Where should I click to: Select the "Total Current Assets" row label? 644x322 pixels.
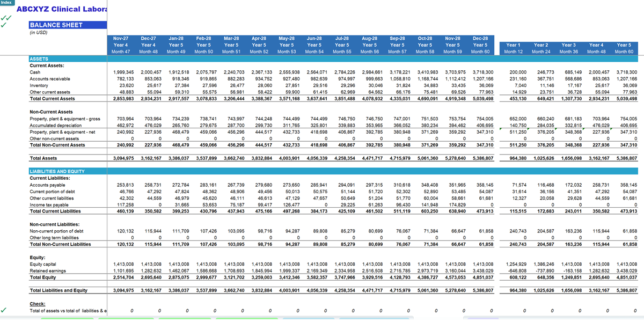52,99
